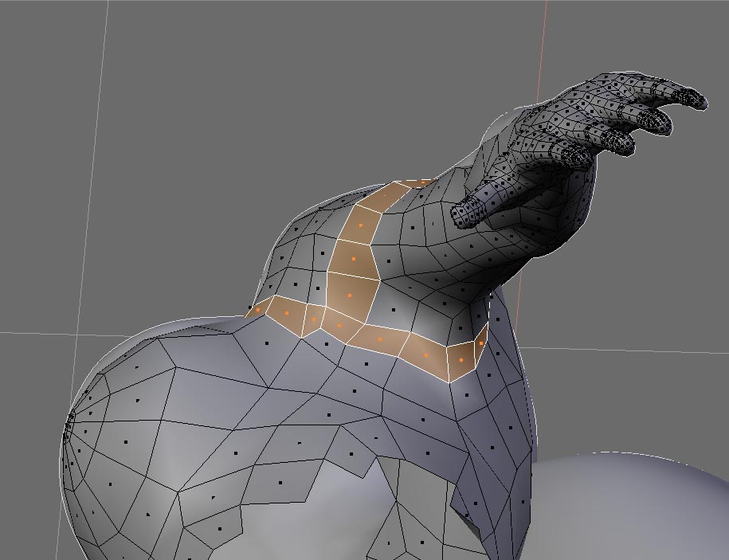Click the vertex pole where the edges fan out on the left sphere
The width and height of the screenshot is (729, 560).
tap(69, 421)
